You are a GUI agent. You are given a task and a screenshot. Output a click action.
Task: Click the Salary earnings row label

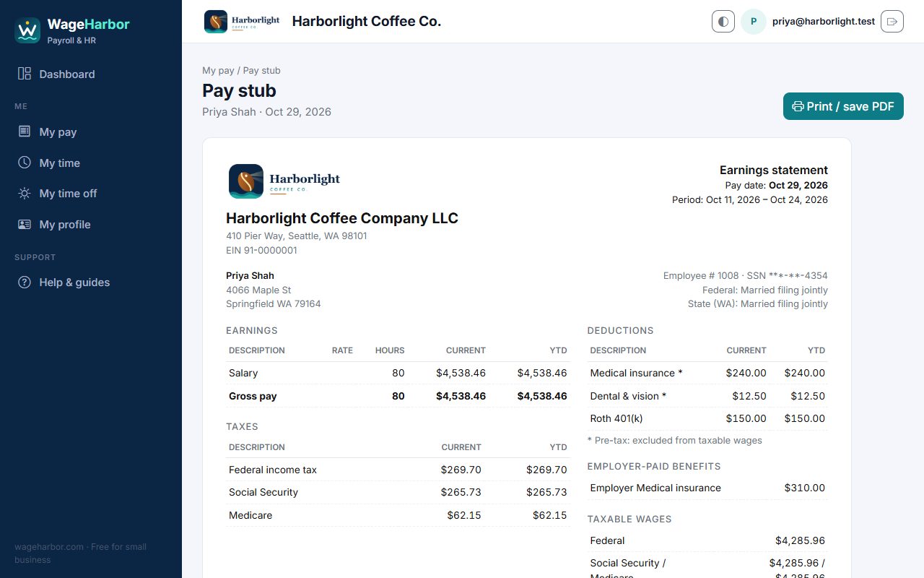243,373
